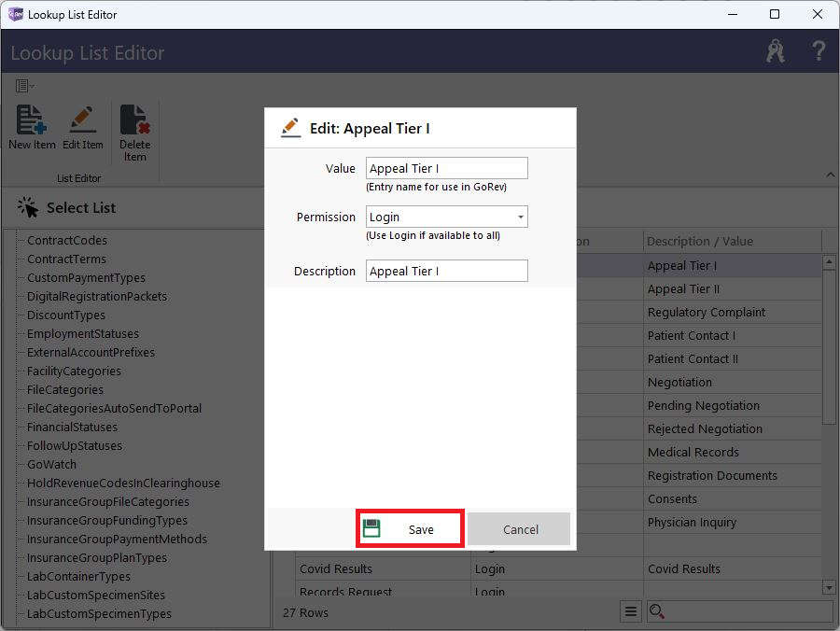Select ContractCodes in the list tree

(x=67, y=241)
